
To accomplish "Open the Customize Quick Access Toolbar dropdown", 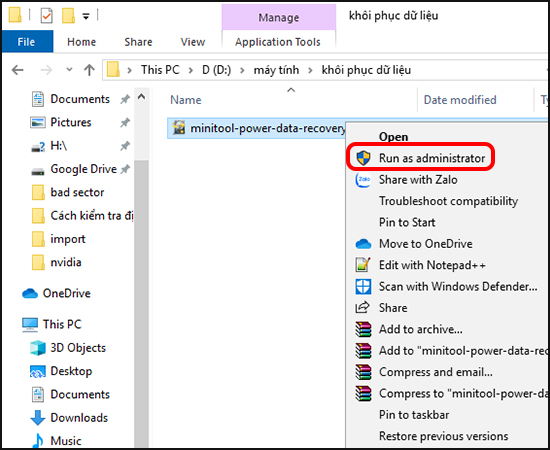I will point(86,16).
